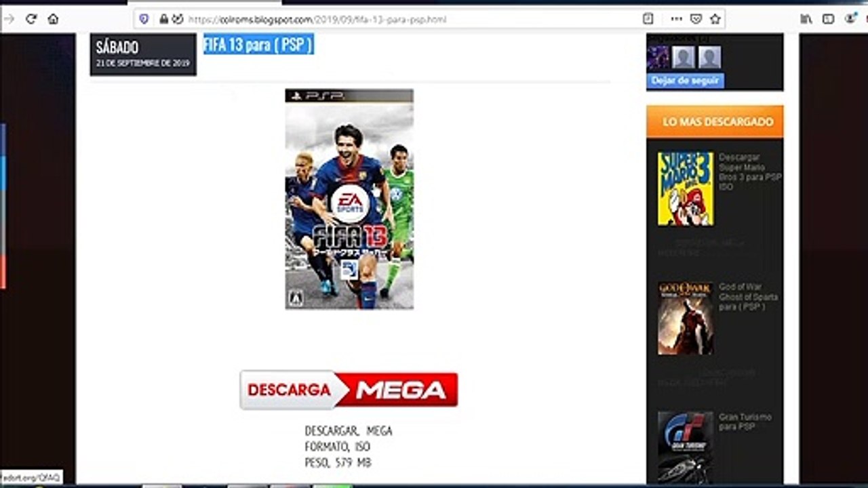Go to the browser home page icon
The width and height of the screenshot is (868, 488).
pos(53,19)
